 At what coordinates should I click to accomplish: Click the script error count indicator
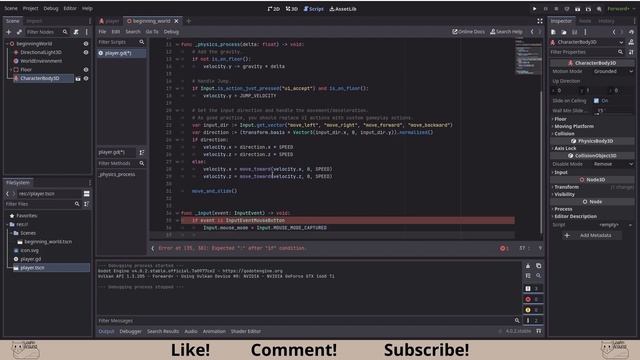click(504, 248)
